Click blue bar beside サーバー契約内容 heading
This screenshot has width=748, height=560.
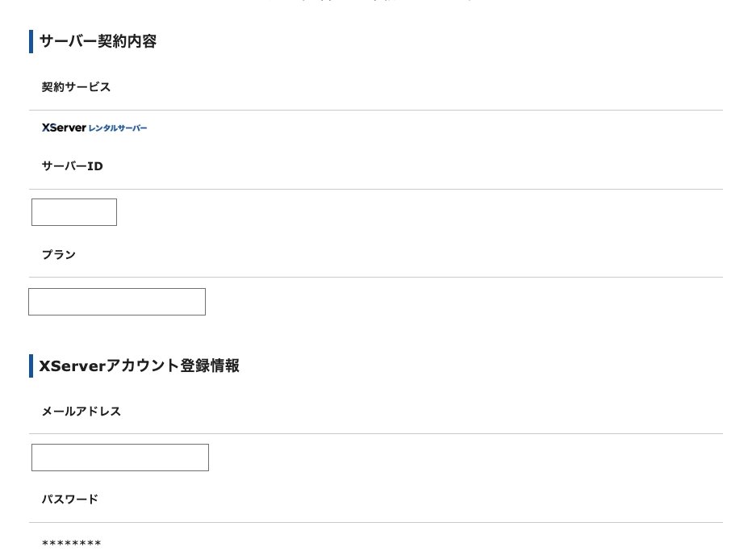31,41
